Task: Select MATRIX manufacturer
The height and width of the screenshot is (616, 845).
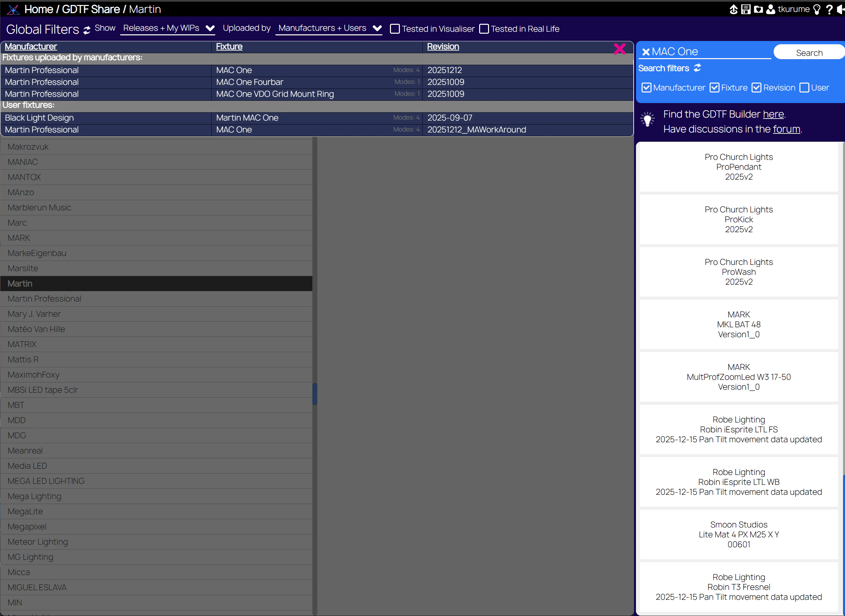Action: tap(156, 344)
